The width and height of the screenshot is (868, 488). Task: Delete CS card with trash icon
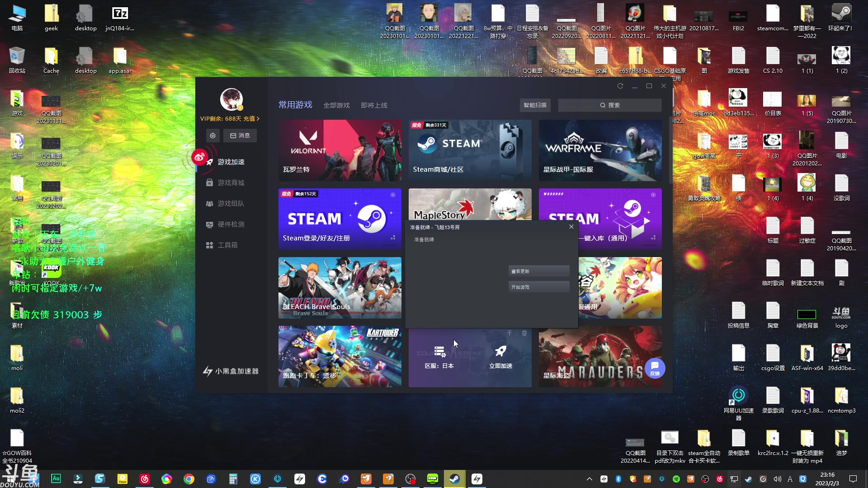coord(524,333)
